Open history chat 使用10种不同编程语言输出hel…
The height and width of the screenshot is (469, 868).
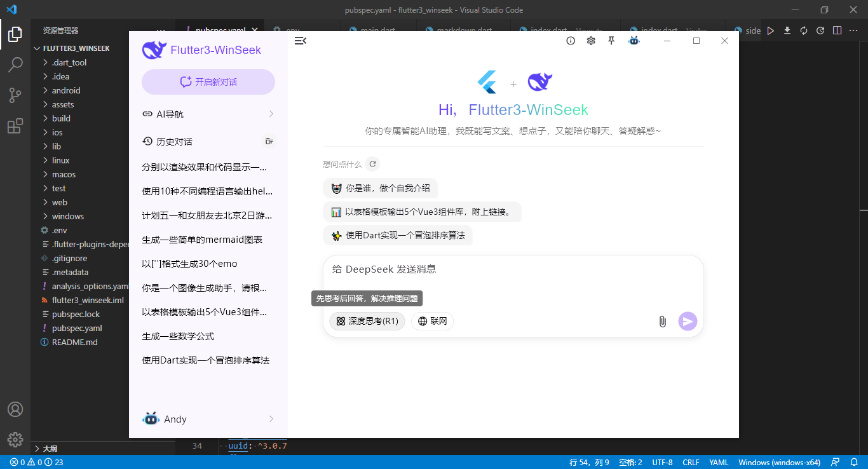tap(208, 191)
